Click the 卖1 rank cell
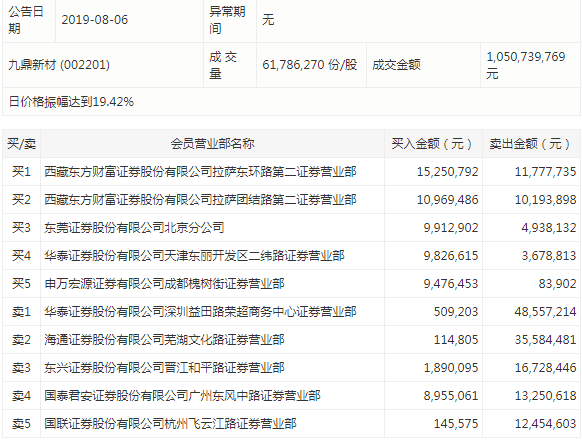 coord(22,312)
